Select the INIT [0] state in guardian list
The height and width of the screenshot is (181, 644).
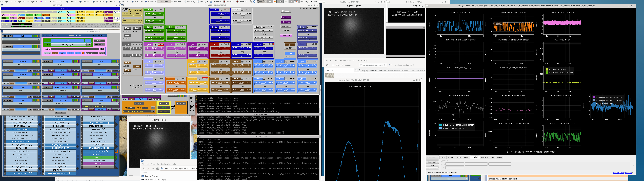[98, 164]
